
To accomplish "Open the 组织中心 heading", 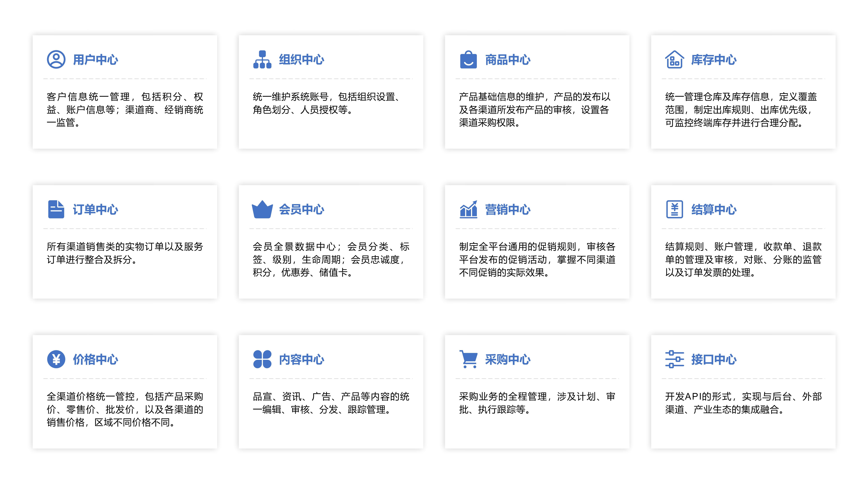I will 302,60.
